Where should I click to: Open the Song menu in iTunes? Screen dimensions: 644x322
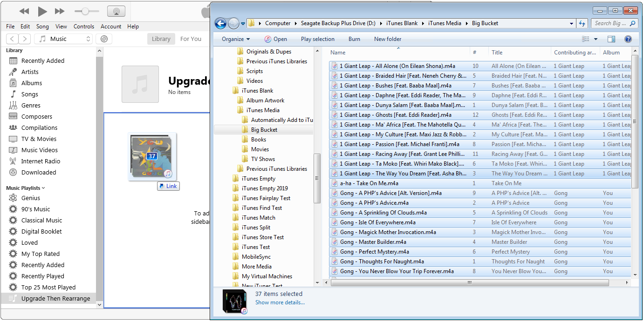tap(42, 27)
